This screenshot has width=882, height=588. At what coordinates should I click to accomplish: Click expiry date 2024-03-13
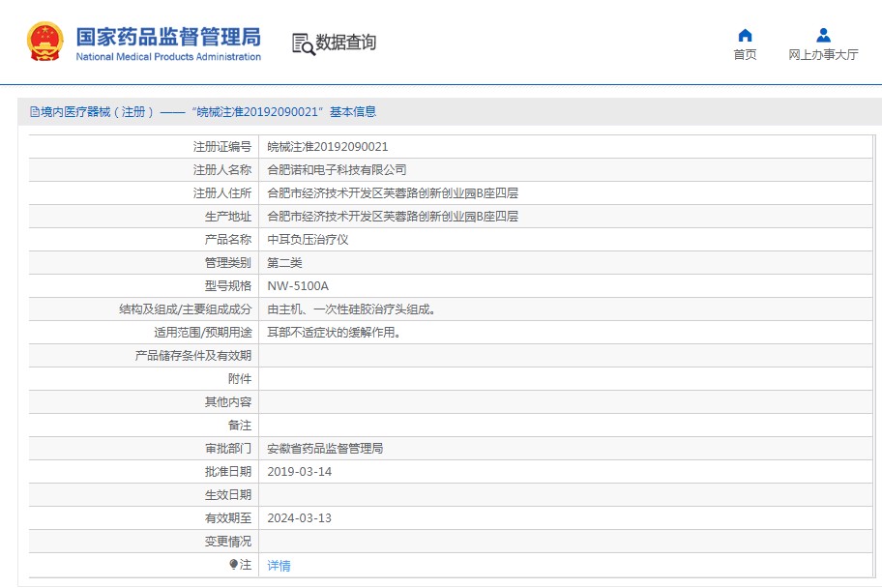(x=299, y=518)
